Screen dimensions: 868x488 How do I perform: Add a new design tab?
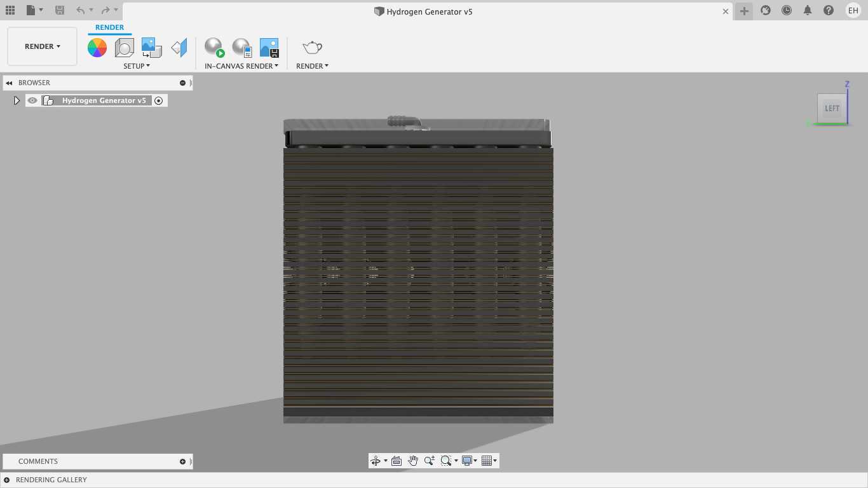point(744,11)
